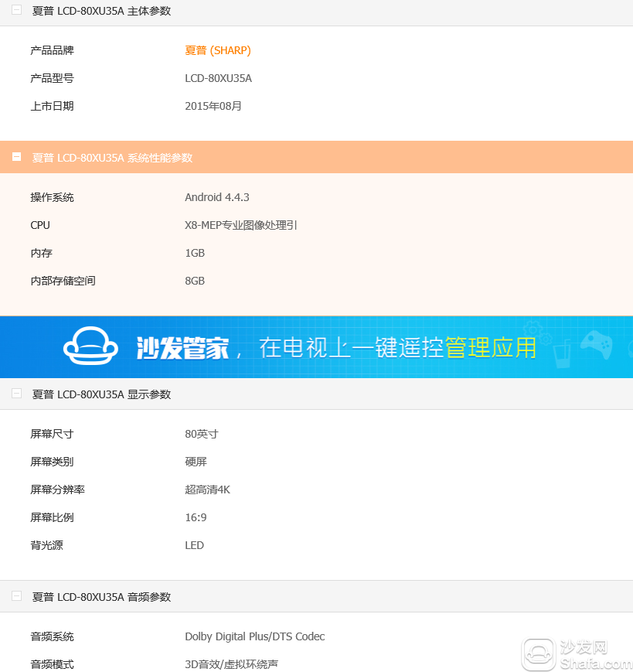Viewport: 633px width, 672px height.
Task: Select model value LCD-80XU35A
Action: click(219, 78)
